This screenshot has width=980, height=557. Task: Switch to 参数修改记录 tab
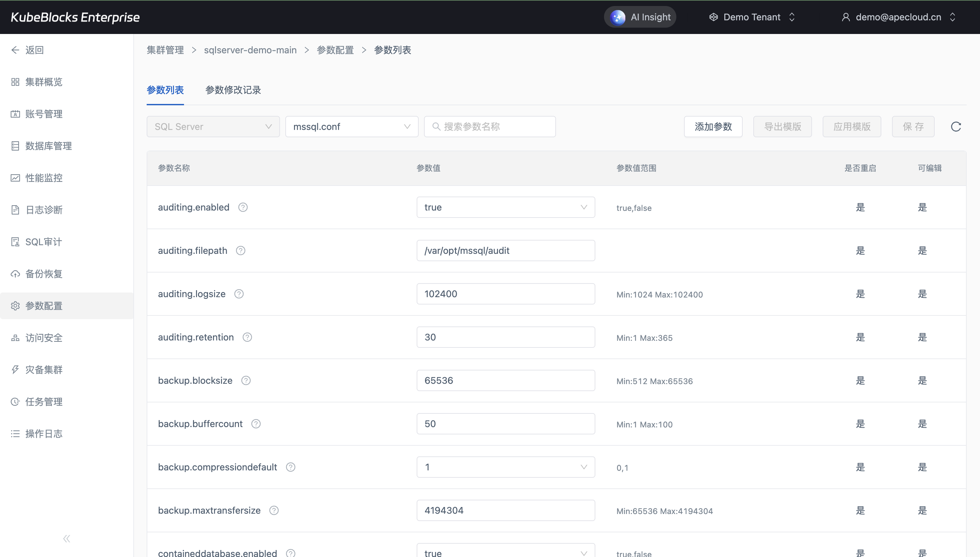pos(233,90)
